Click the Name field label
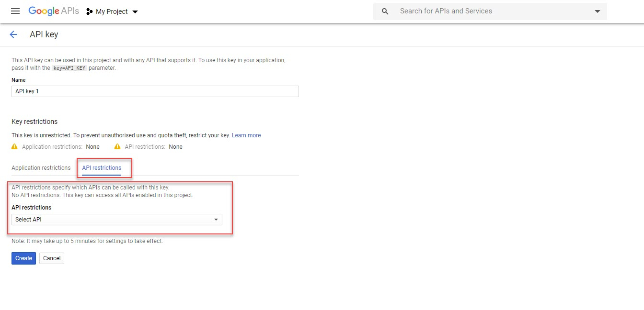The image size is (644, 310). (19, 80)
